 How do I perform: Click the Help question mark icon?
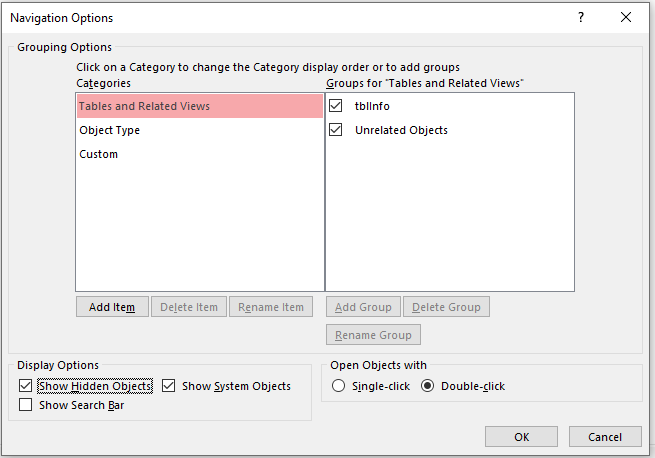point(581,17)
